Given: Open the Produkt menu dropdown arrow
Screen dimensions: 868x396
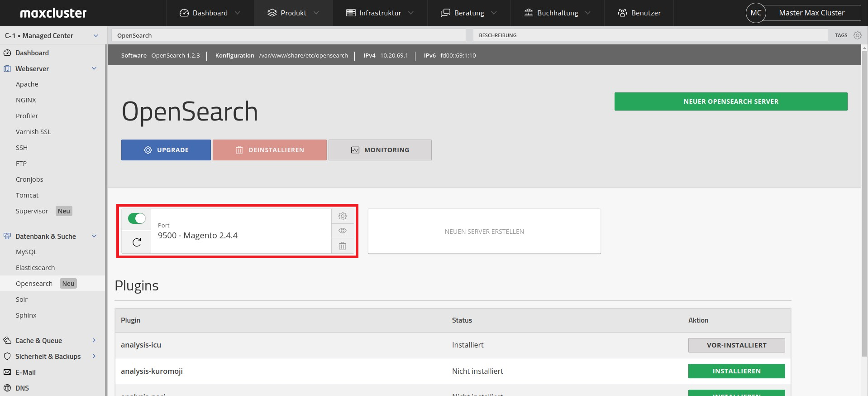Looking at the screenshot, I should (316, 13).
